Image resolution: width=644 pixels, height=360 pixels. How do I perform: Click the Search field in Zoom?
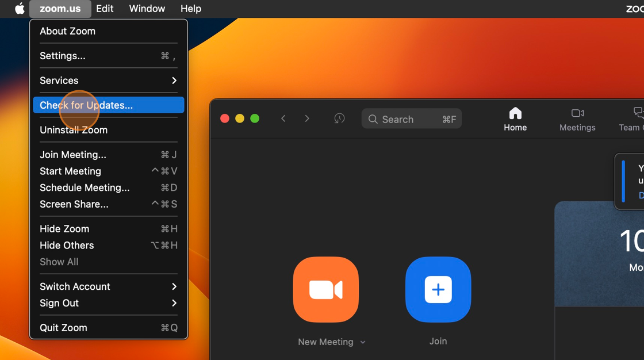tap(412, 119)
